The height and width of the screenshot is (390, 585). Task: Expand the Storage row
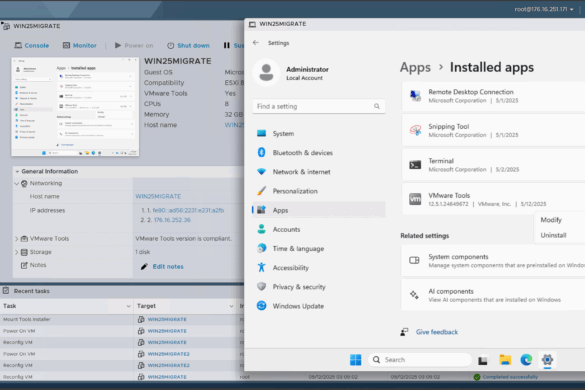(x=16, y=252)
